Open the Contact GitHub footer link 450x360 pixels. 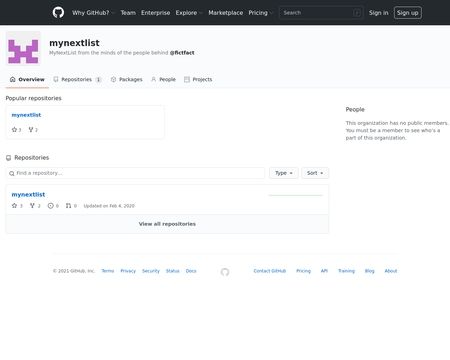tap(270, 271)
